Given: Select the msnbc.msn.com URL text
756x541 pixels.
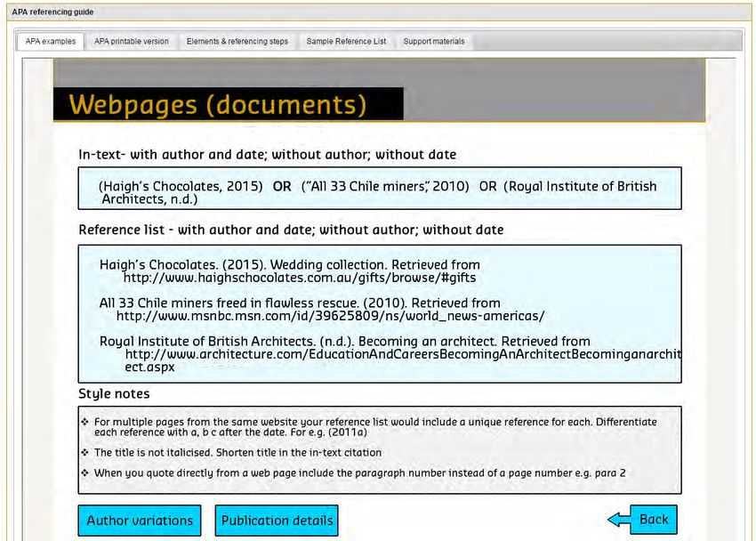Looking at the screenshot, I should (x=330, y=316).
